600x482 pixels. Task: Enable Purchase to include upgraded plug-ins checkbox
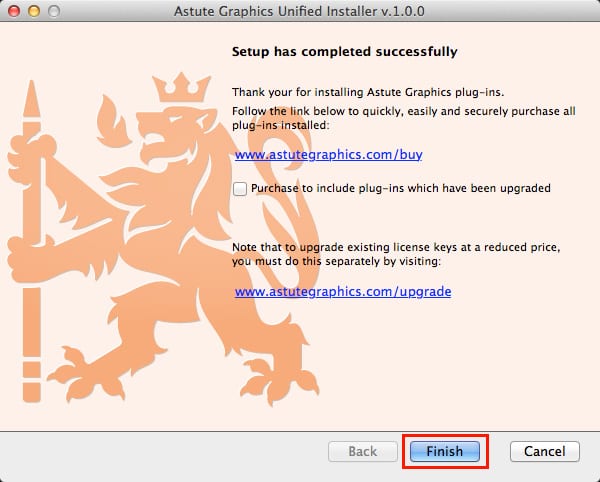[x=240, y=189]
